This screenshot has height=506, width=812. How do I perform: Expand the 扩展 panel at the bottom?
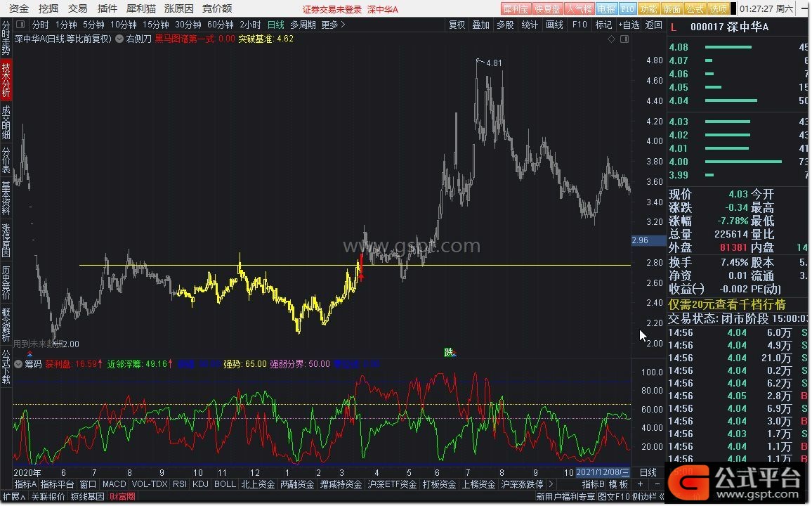(13, 497)
